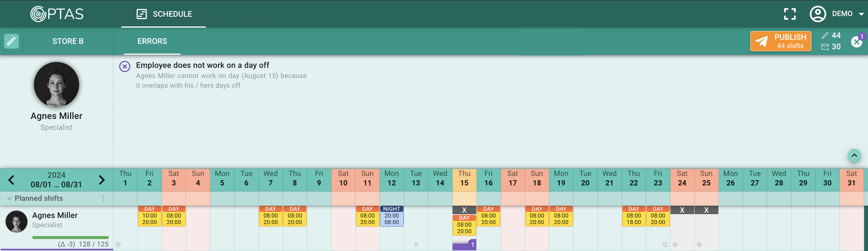The image size is (868, 251).
Task: Open the Thu 15 DAY 08:00-20:00 shift
Action: [464, 225]
